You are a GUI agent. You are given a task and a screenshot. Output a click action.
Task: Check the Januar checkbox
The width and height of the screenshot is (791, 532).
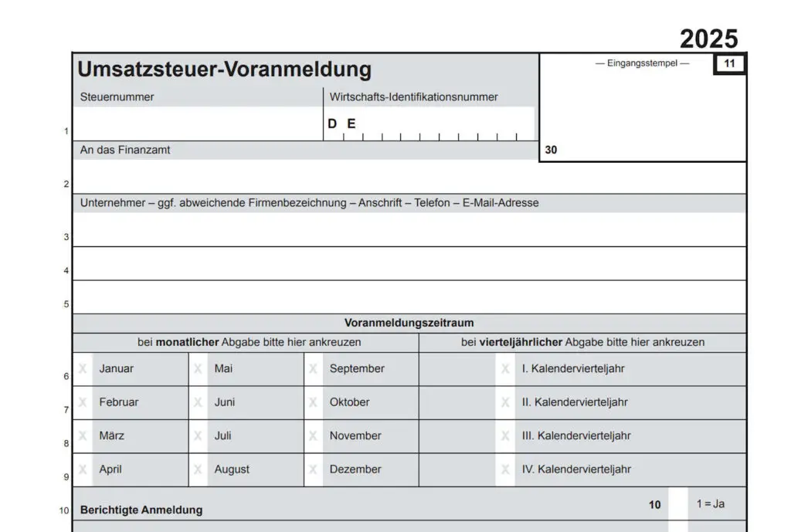[83, 369]
